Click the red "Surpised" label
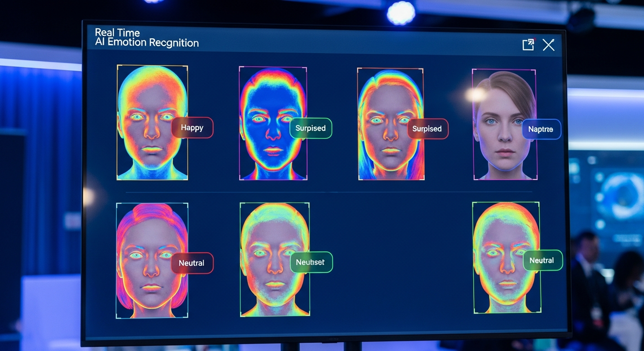 (427, 129)
